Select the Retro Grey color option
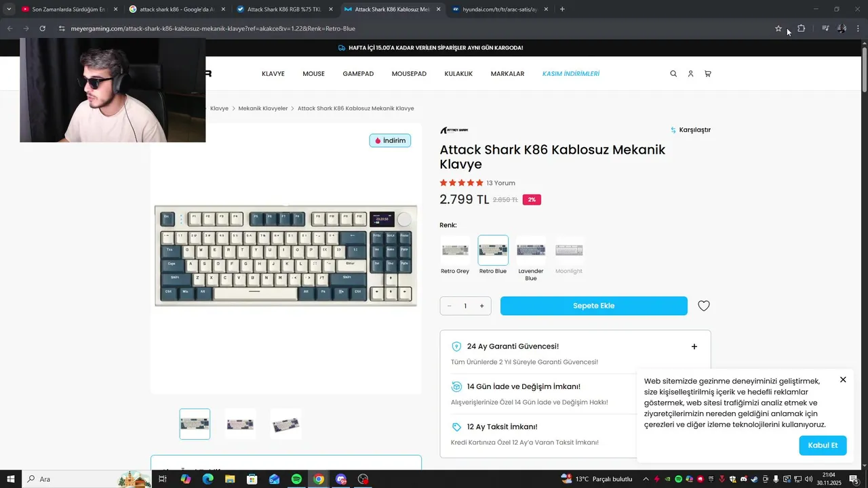 click(455, 255)
